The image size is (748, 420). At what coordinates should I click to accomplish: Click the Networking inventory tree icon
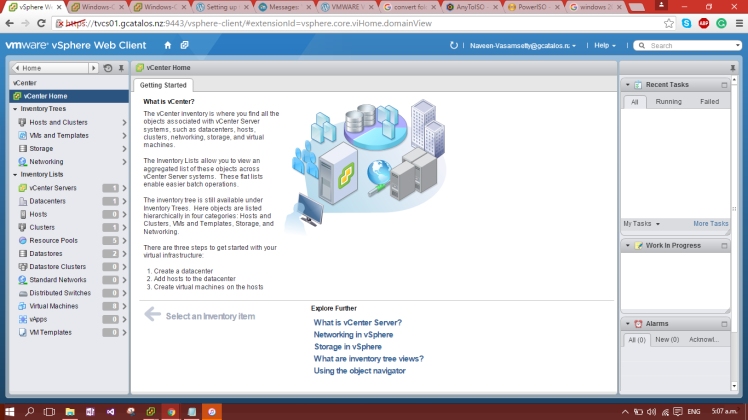[22, 162]
